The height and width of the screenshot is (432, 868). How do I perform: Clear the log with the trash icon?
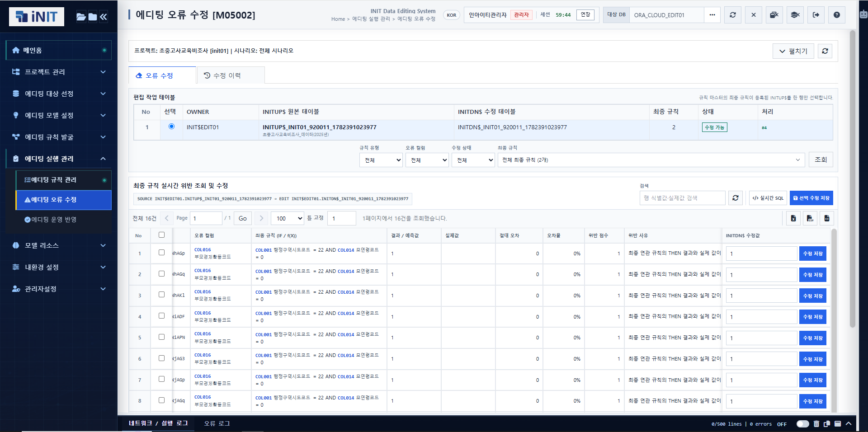coord(816,424)
